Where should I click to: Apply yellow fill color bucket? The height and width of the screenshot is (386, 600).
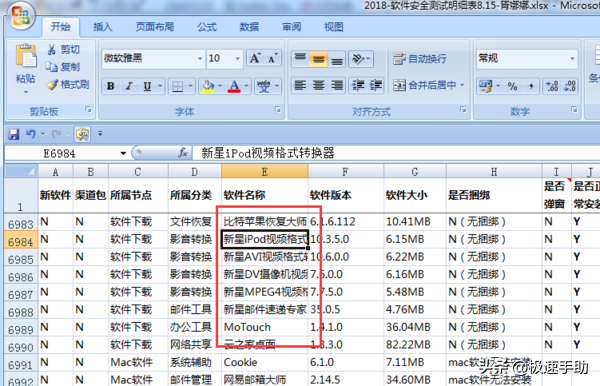click(x=208, y=86)
